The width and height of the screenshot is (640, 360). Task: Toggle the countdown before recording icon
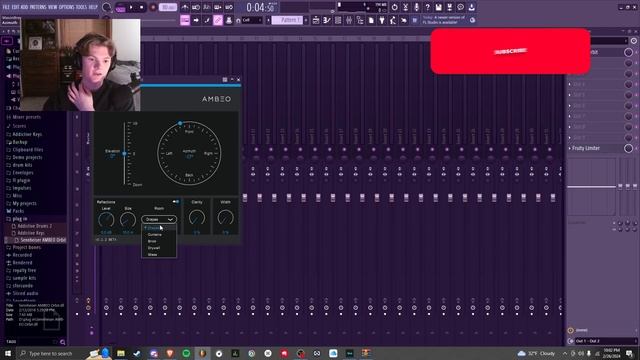[207, 7]
